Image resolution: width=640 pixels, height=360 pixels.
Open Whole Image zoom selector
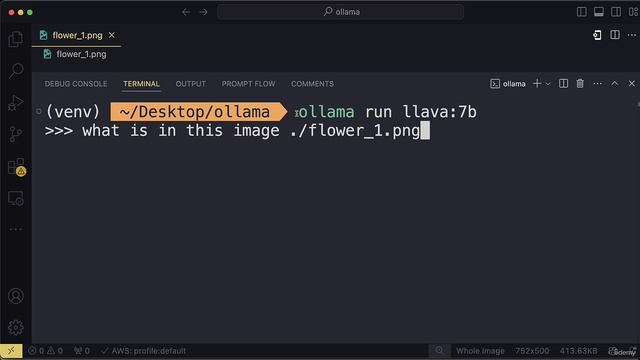coord(480,351)
